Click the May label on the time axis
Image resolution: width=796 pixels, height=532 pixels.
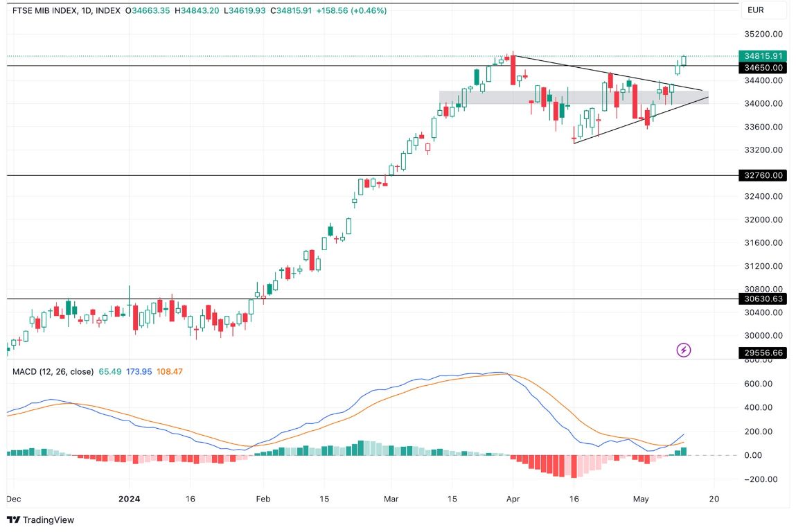641,498
